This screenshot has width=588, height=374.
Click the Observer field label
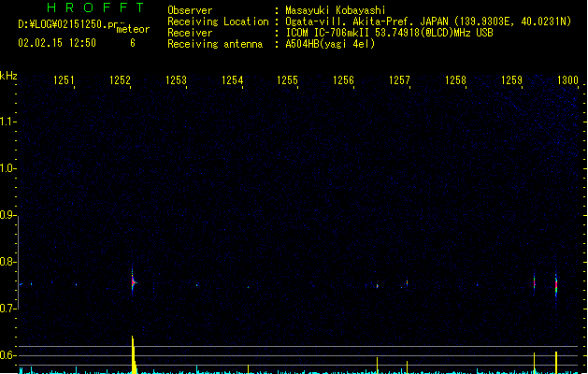(x=190, y=10)
